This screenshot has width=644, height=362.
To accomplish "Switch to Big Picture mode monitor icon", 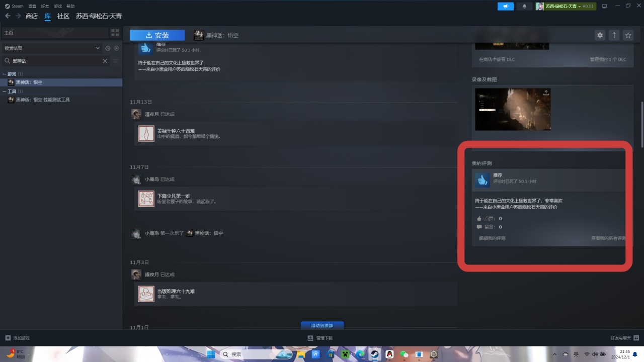I will (x=604, y=6).
